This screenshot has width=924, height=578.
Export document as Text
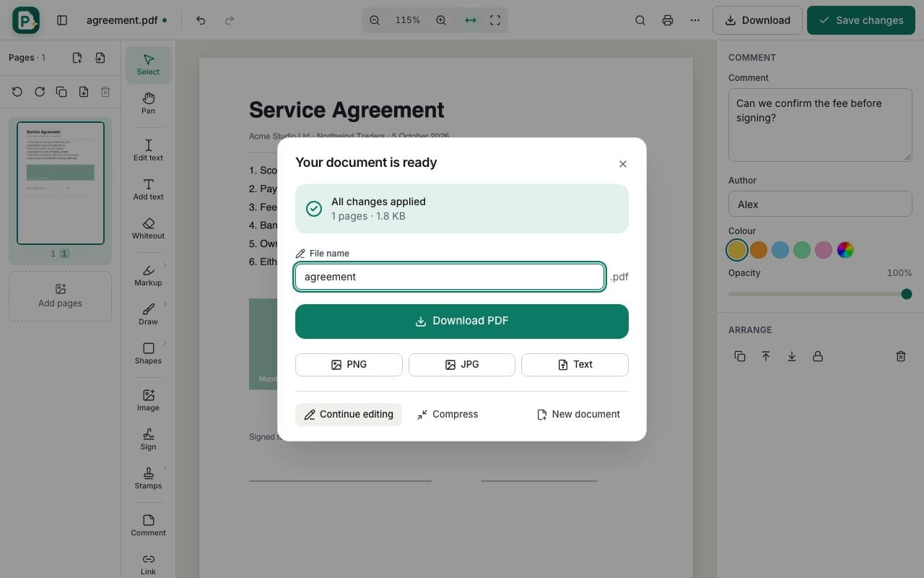pos(575,365)
